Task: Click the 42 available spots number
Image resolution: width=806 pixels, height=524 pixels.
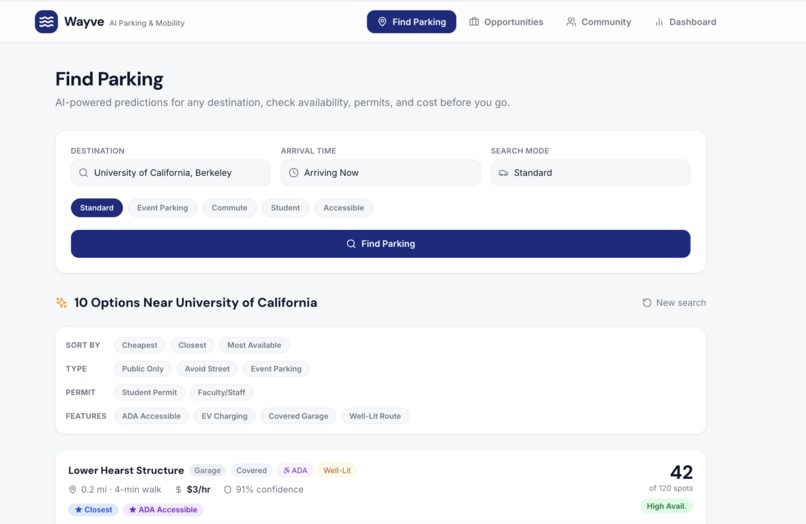Action: (681, 472)
